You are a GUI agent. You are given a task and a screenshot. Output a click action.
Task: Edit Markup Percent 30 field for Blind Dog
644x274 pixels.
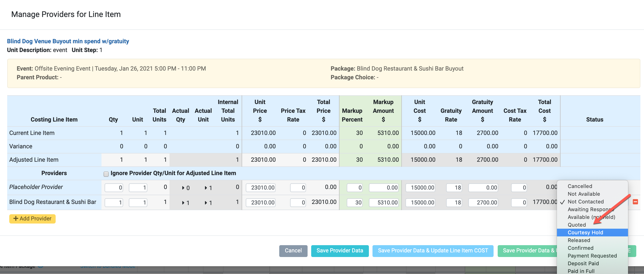tap(354, 202)
